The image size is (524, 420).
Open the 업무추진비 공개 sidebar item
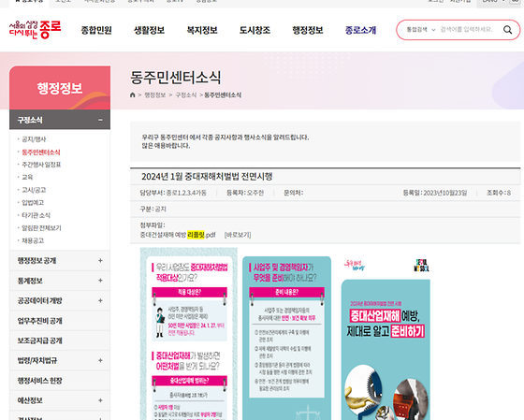click(x=60, y=321)
